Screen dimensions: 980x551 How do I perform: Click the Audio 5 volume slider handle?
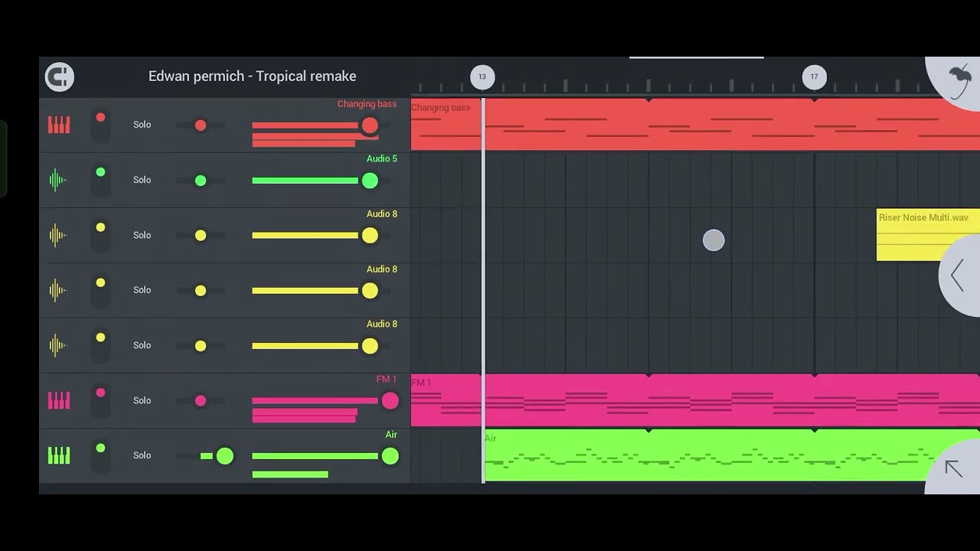[x=370, y=181]
